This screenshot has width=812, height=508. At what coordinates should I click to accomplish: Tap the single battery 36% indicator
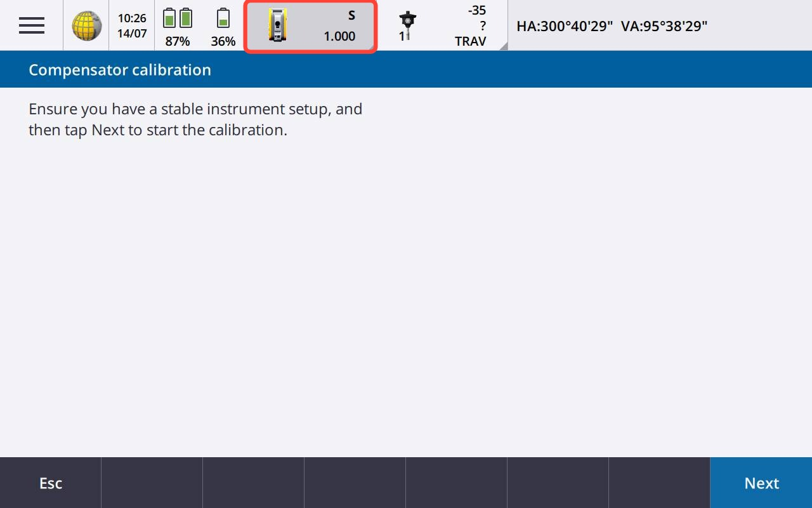click(223, 26)
